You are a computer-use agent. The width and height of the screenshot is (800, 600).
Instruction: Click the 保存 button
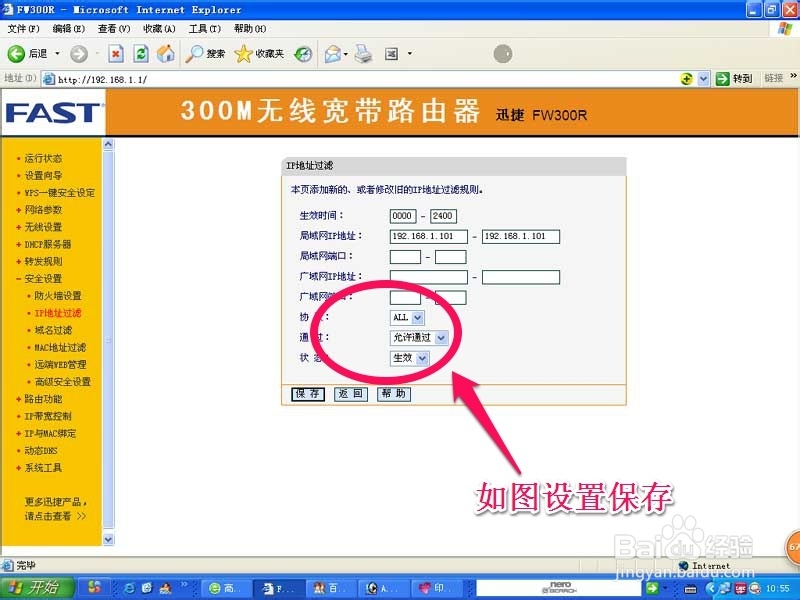tap(308, 394)
